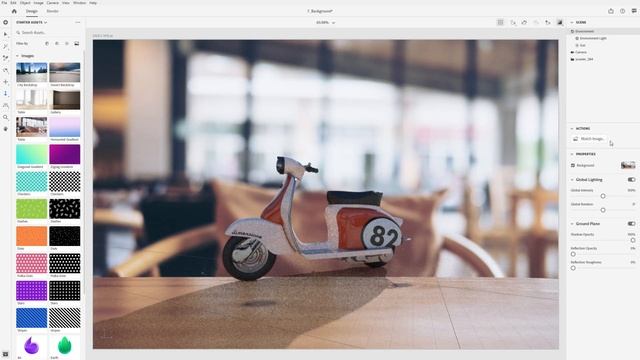The height and width of the screenshot is (360, 640).
Task: Open the Edit menu
Action: tap(13, 3)
